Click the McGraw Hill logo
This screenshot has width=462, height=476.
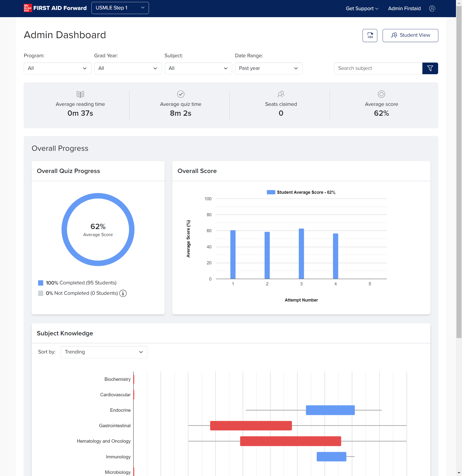coord(28,8)
